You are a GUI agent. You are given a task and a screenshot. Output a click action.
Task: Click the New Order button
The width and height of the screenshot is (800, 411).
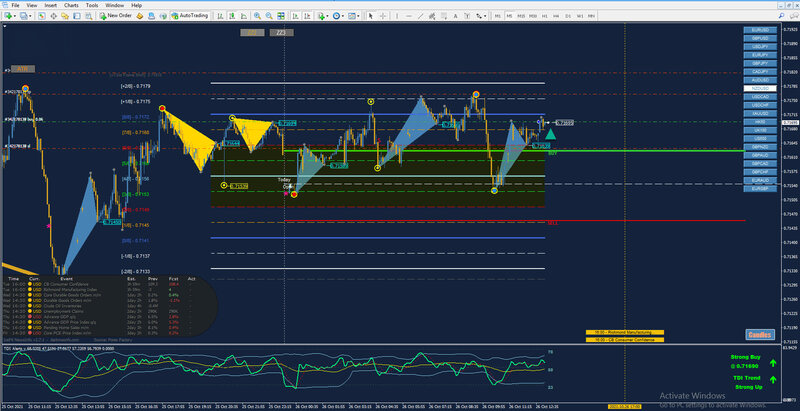click(116, 16)
